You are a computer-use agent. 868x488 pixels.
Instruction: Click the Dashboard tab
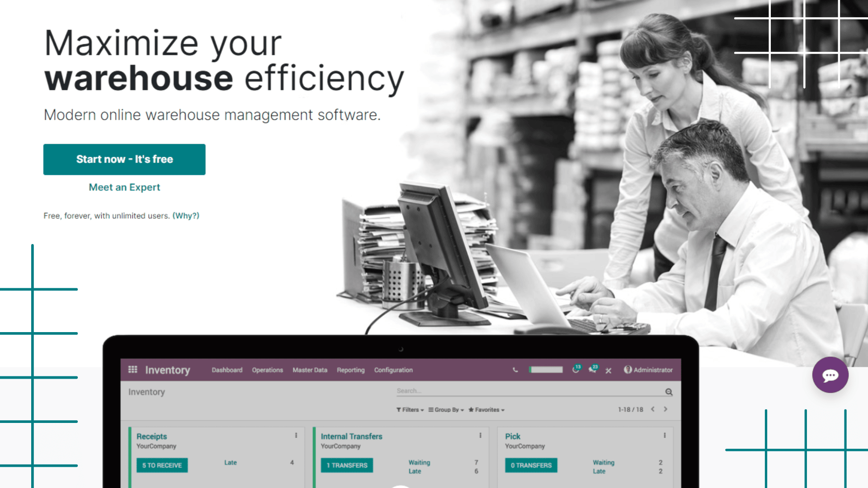tap(227, 370)
